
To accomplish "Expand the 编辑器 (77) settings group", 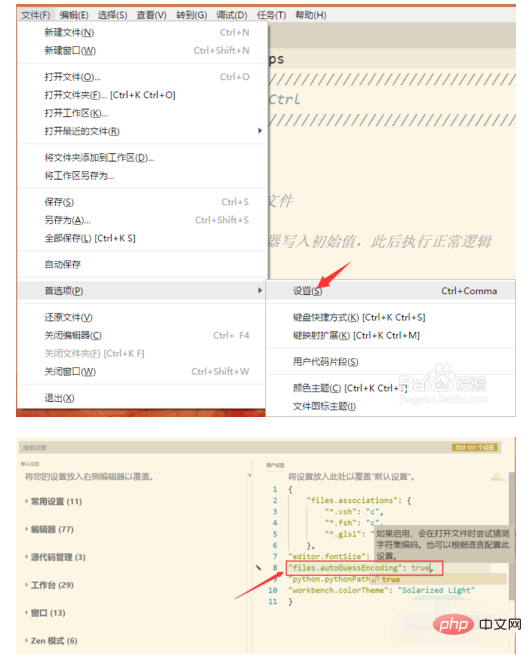I will pos(49,529).
